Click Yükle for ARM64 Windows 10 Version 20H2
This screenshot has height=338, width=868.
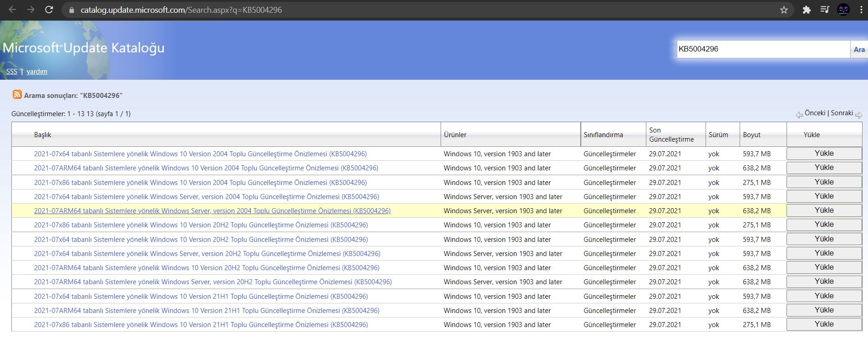824,267
